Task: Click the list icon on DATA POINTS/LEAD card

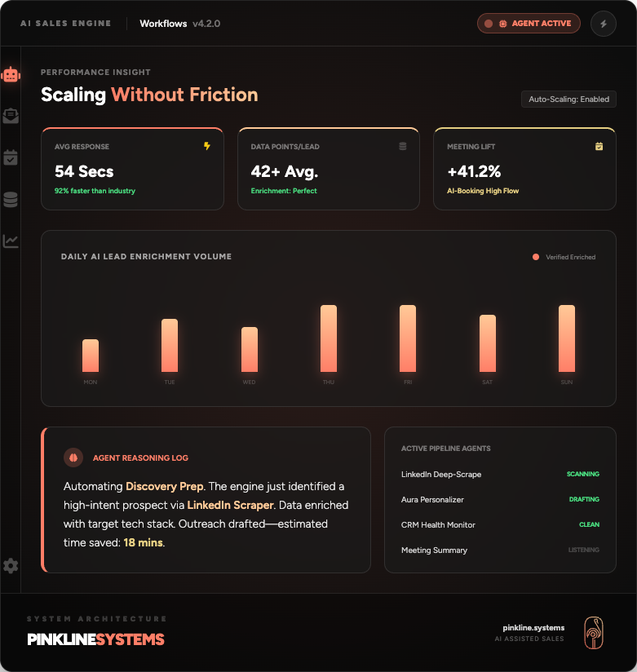Action: (x=403, y=146)
